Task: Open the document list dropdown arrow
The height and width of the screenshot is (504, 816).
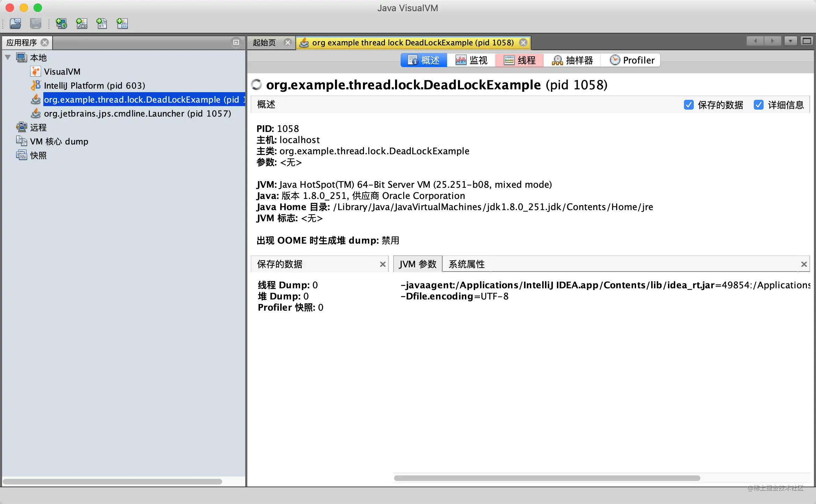Action: click(790, 41)
